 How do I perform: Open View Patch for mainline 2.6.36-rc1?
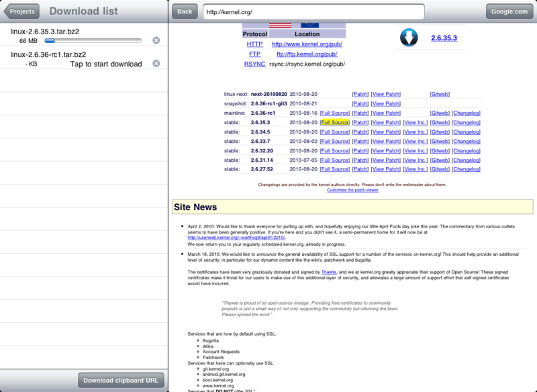coord(385,113)
